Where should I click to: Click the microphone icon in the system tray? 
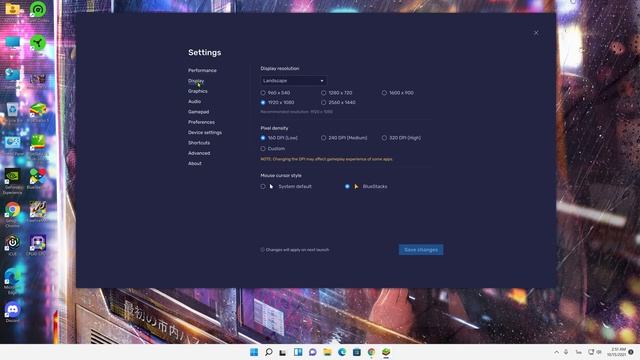pos(566,352)
